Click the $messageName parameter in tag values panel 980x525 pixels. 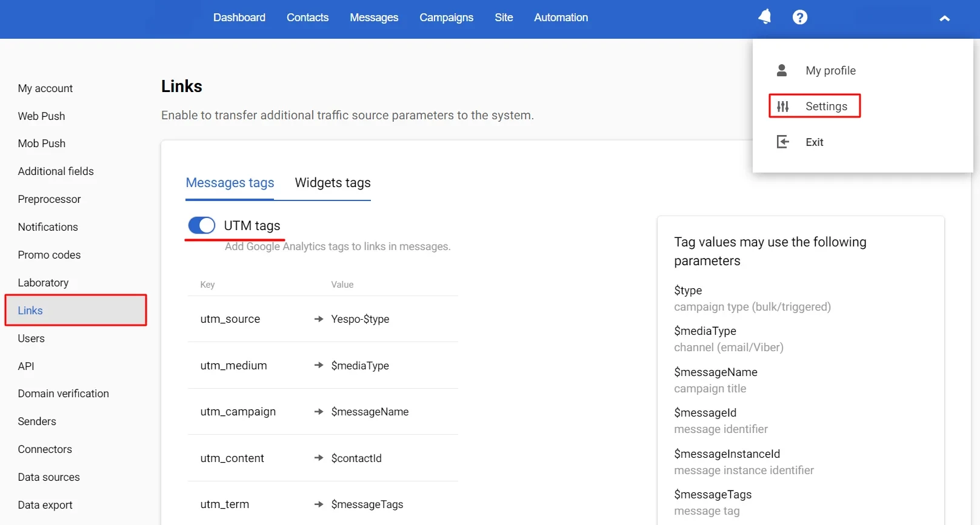point(716,372)
